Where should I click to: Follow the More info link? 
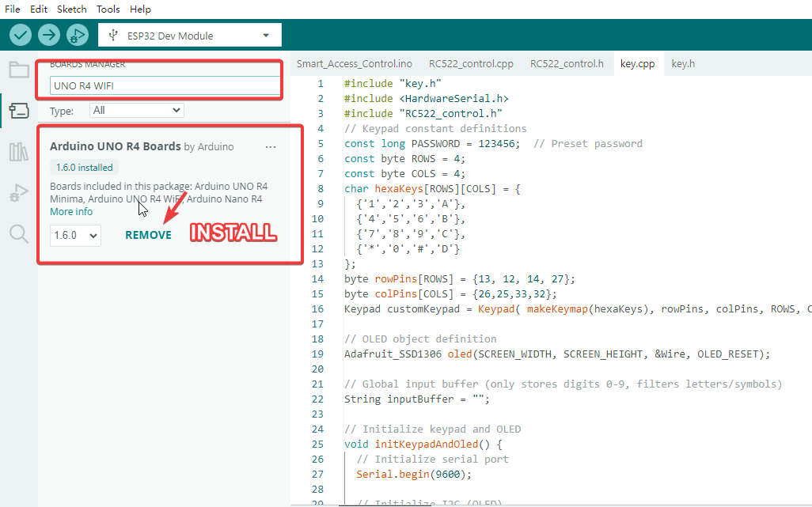pos(71,212)
